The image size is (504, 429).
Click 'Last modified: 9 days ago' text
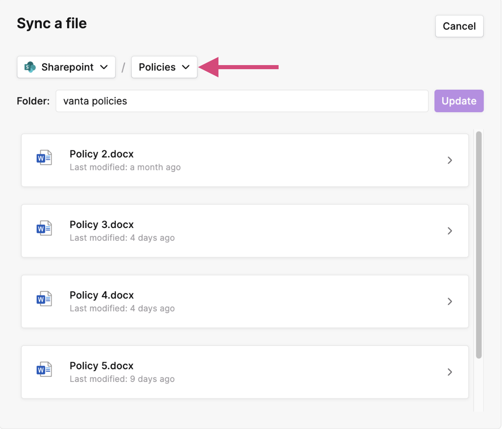[x=122, y=379]
